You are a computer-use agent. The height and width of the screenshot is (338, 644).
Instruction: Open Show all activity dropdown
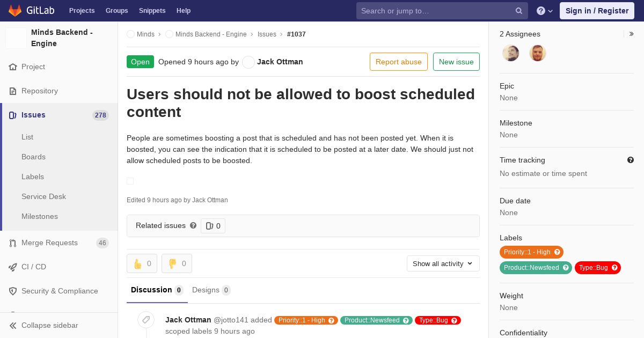(443, 263)
